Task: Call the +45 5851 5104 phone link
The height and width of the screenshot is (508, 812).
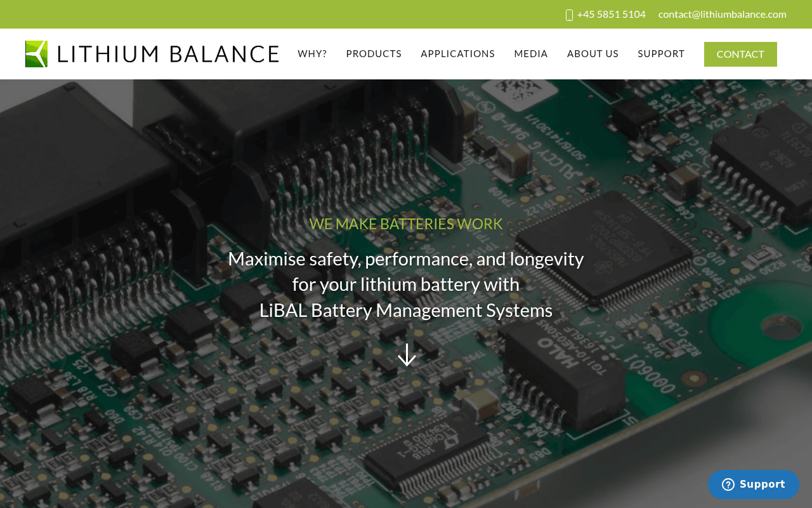Action: point(611,14)
